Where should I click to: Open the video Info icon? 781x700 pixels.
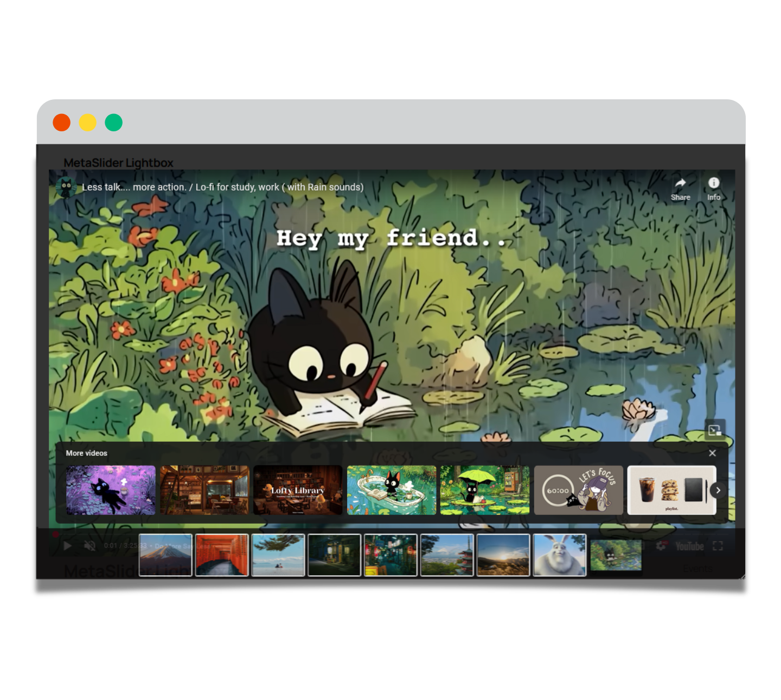(714, 183)
